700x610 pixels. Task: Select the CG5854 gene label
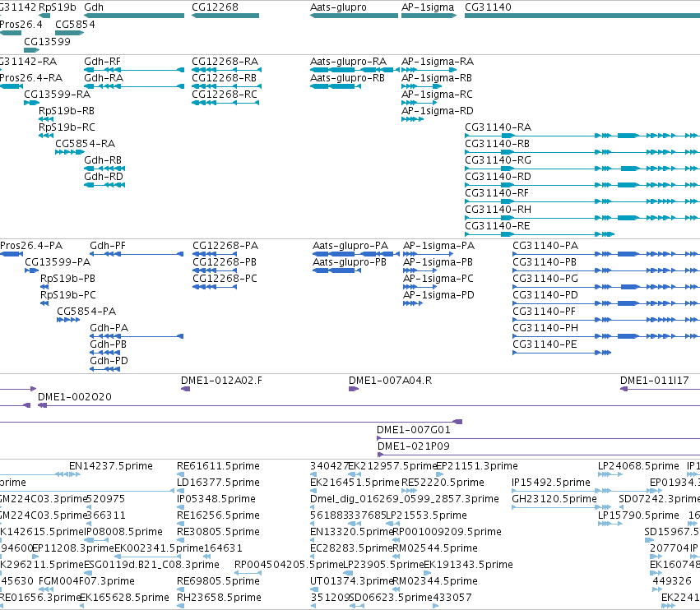pyautogui.click(x=75, y=24)
